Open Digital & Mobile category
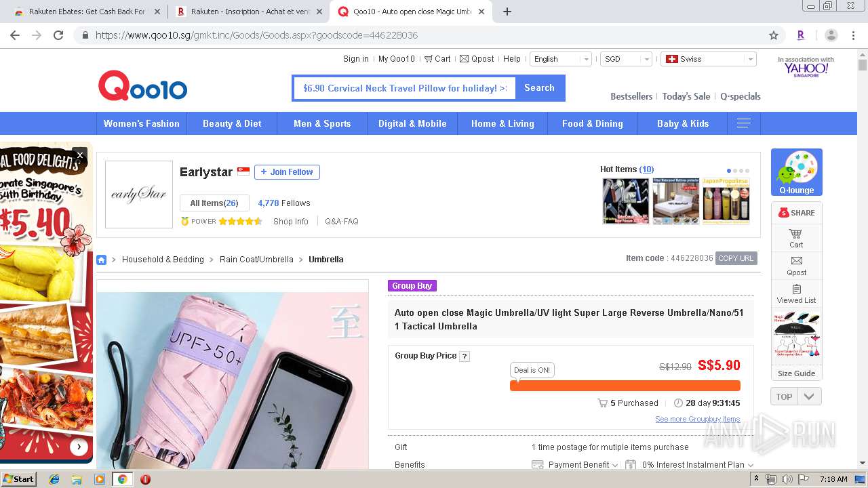This screenshot has height=488, width=868. (x=412, y=123)
